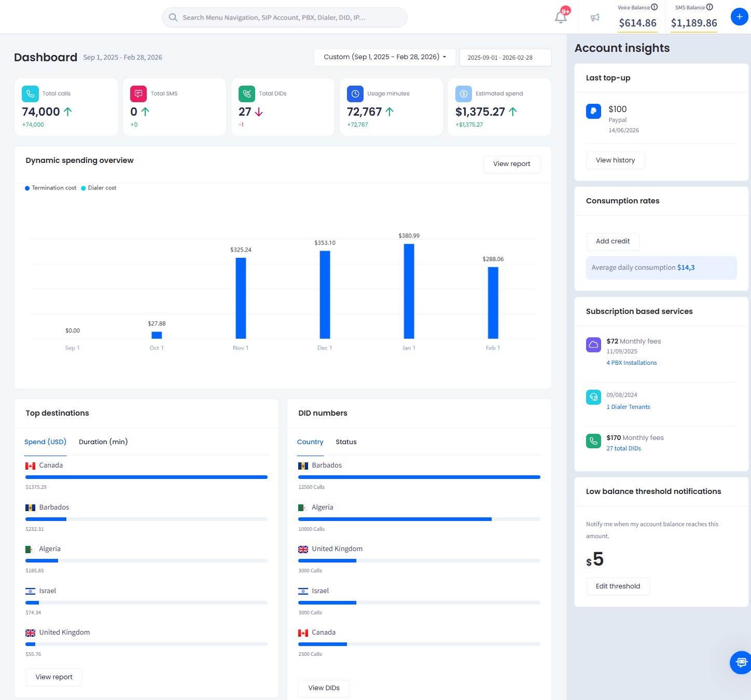
Task: Open the 1 Dialer Tenants link
Action: (628, 407)
